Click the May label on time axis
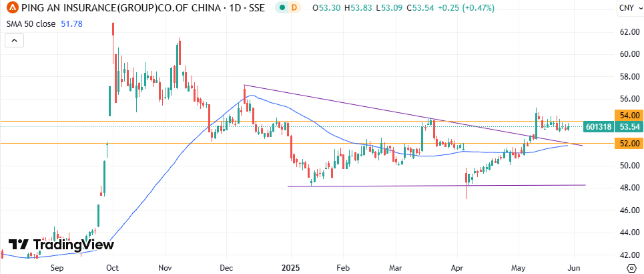Screen dimensions: 644x274 (x=519, y=268)
